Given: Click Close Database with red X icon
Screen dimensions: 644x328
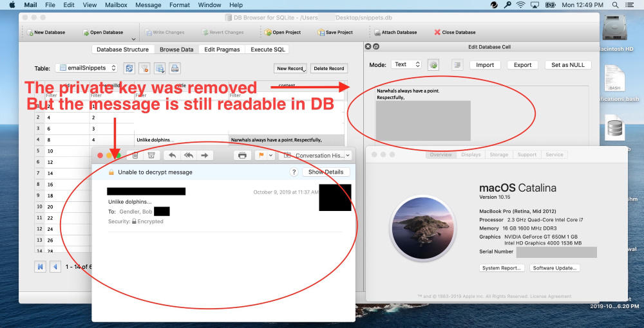Looking at the screenshot, I should 455,32.
